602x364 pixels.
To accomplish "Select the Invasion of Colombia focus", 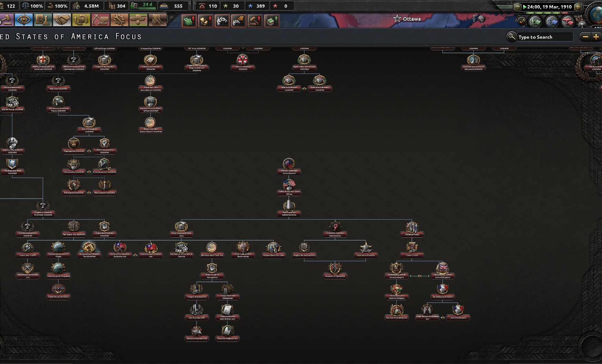I will [335, 271].
